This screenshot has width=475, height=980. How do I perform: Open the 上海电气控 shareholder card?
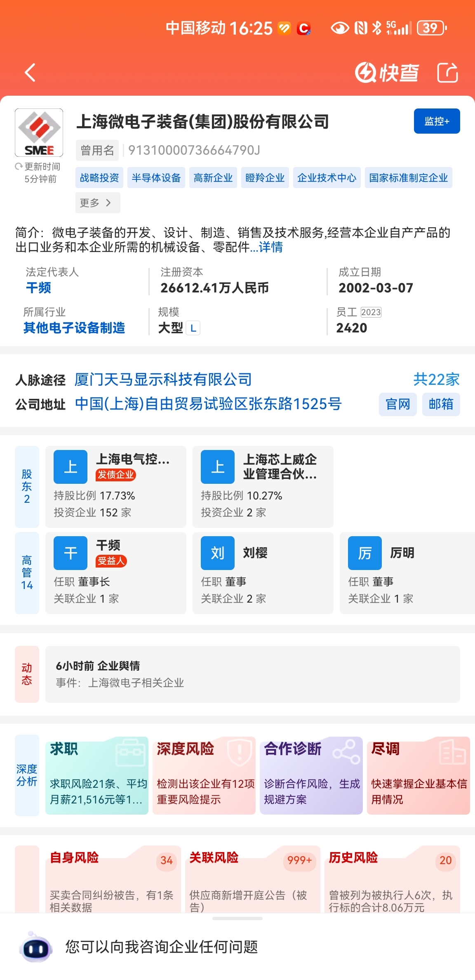point(116,487)
